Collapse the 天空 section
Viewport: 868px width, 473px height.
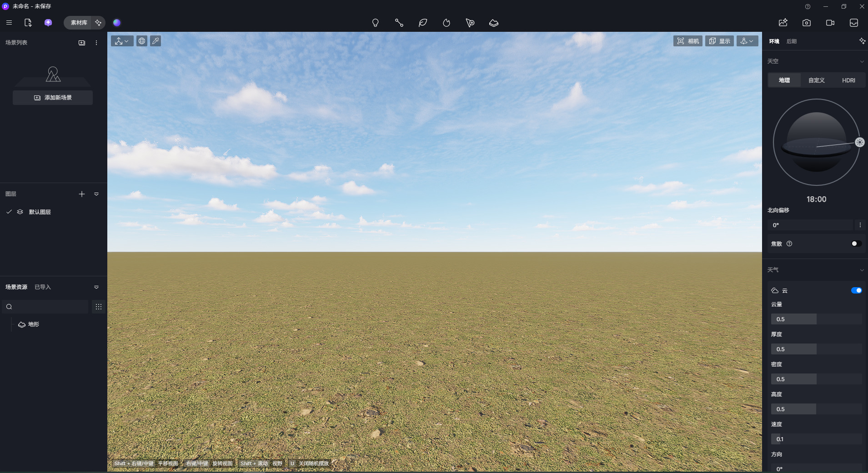pos(862,61)
